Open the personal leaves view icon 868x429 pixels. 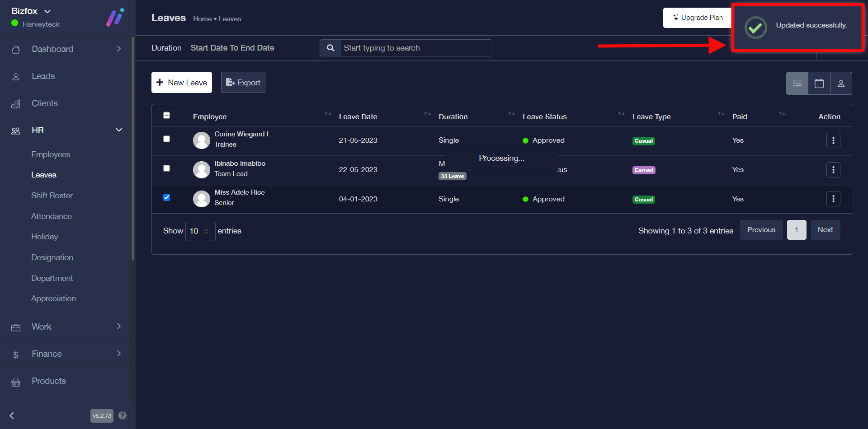click(840, 84)
